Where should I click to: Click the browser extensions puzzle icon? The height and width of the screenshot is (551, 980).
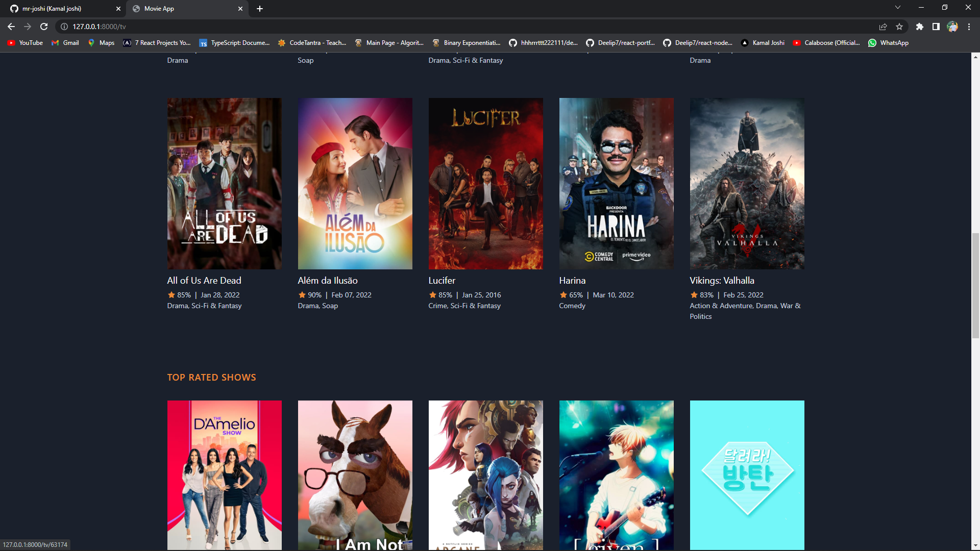click(920, 27)
